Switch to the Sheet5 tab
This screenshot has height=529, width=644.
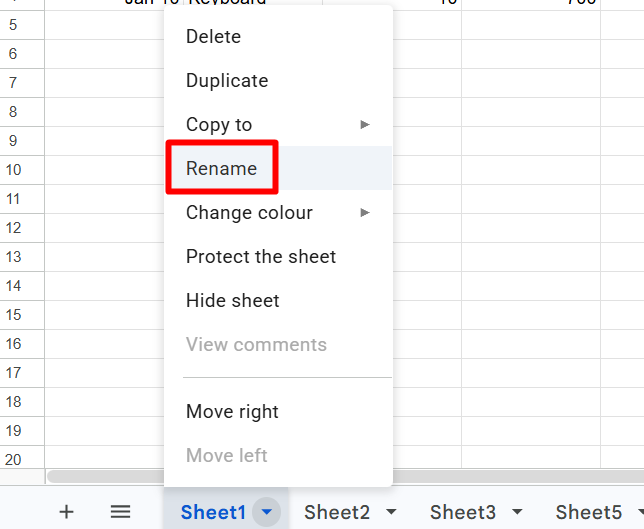[589, 512]
